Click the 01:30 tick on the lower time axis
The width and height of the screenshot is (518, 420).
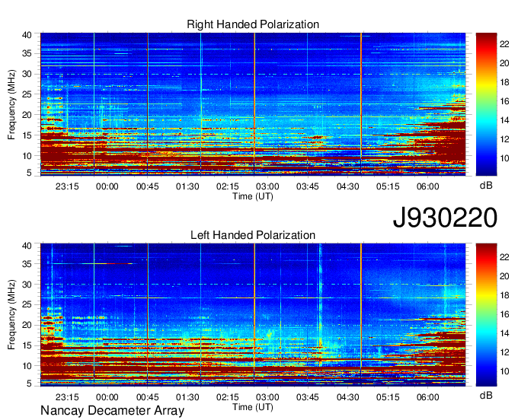pos(187,397)
